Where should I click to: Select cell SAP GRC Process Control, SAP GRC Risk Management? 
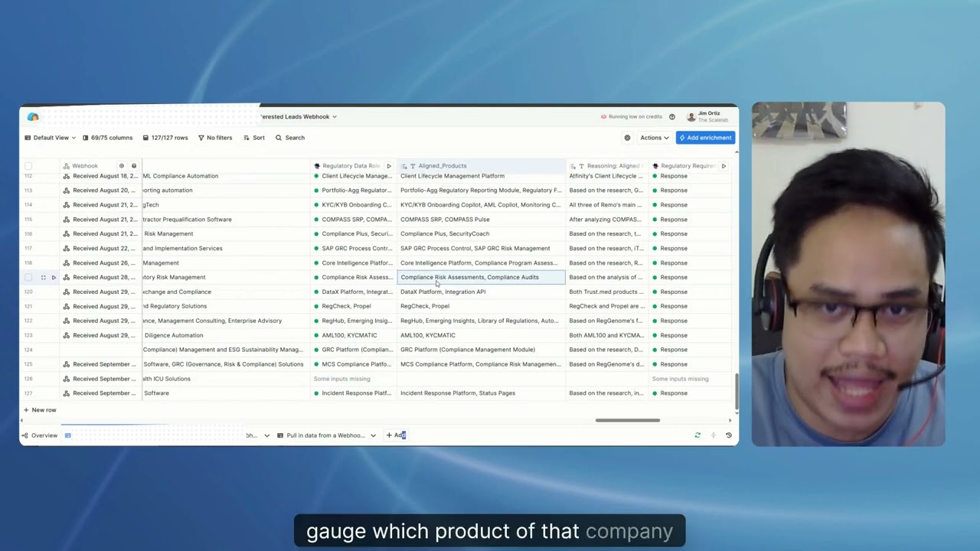(481, 249)
